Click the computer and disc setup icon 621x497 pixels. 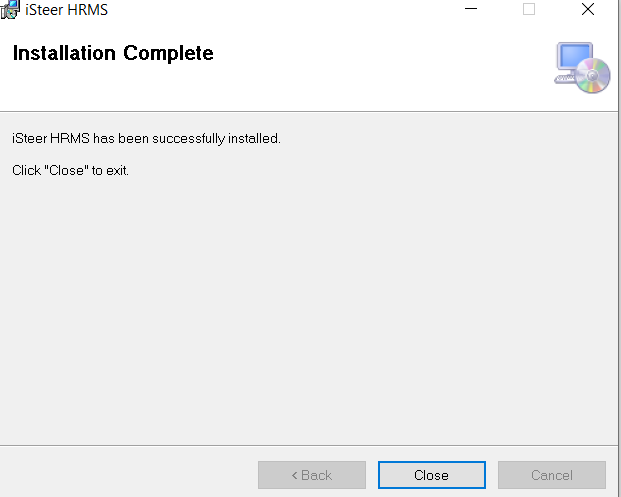[582, 67]
